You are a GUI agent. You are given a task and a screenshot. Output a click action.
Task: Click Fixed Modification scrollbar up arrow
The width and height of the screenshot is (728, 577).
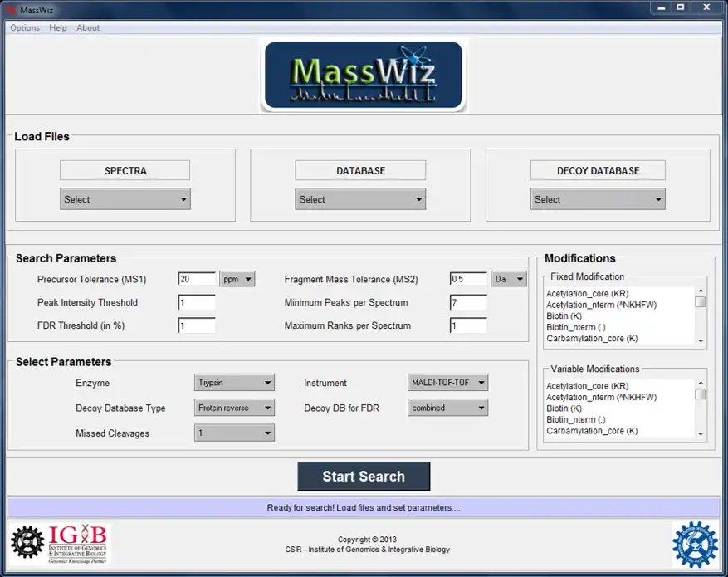point(701,291)
